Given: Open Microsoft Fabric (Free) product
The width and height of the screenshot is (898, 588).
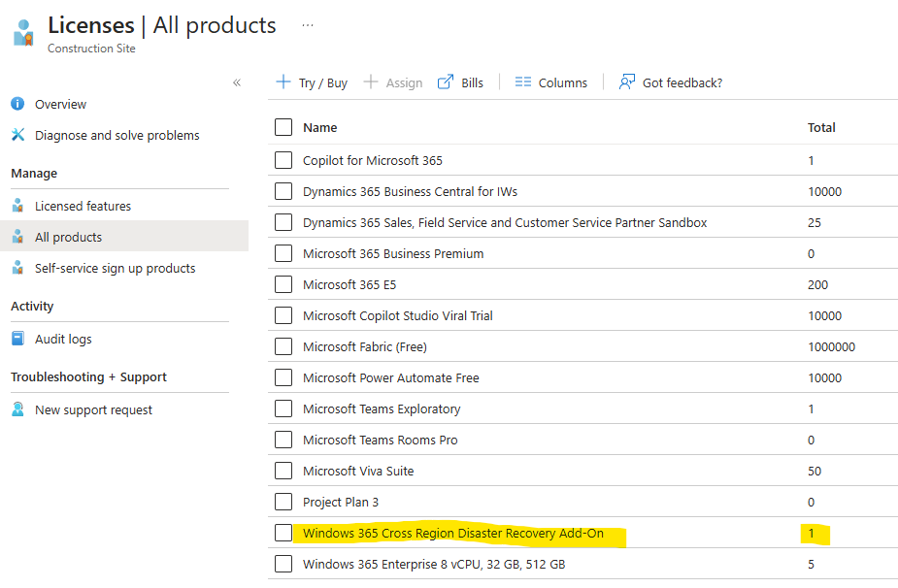Looking at the screenshot, I should click(x=365, y=347).
